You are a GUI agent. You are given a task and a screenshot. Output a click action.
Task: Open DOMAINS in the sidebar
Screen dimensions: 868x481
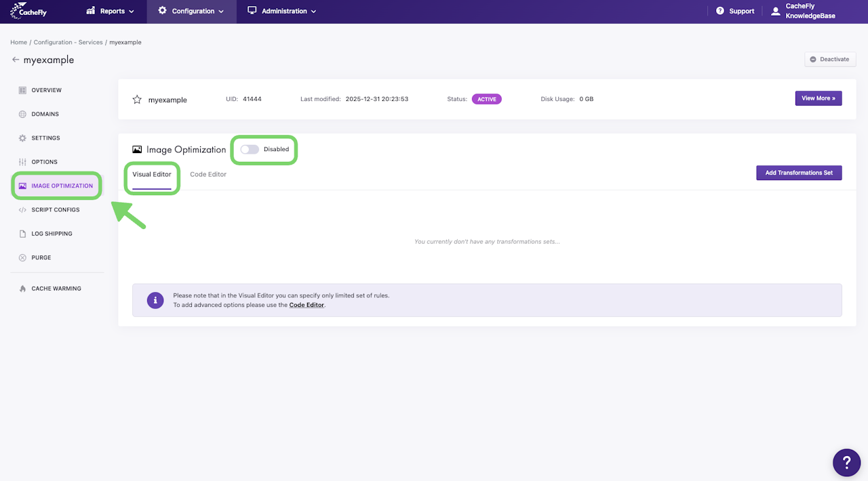[x=45, y=114]
